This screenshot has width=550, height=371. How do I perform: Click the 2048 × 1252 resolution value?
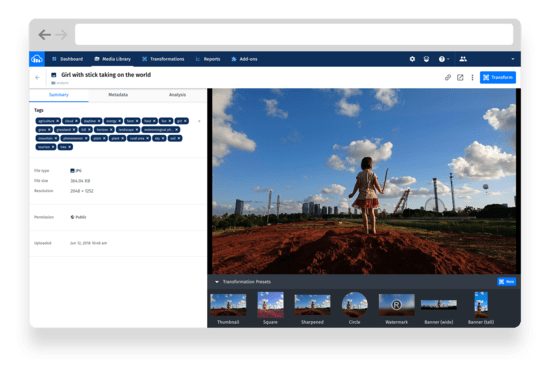pyautogui.click(x=82, y=191)
